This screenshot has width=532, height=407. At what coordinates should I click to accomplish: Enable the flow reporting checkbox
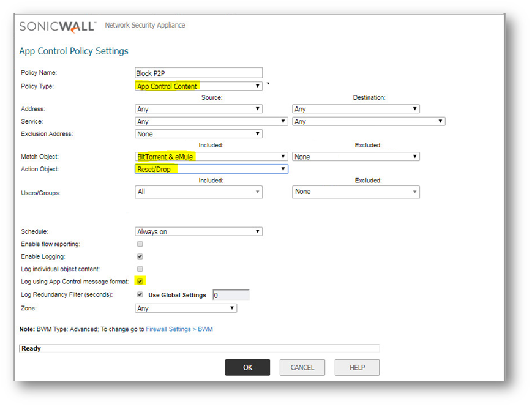click(140, 244)
